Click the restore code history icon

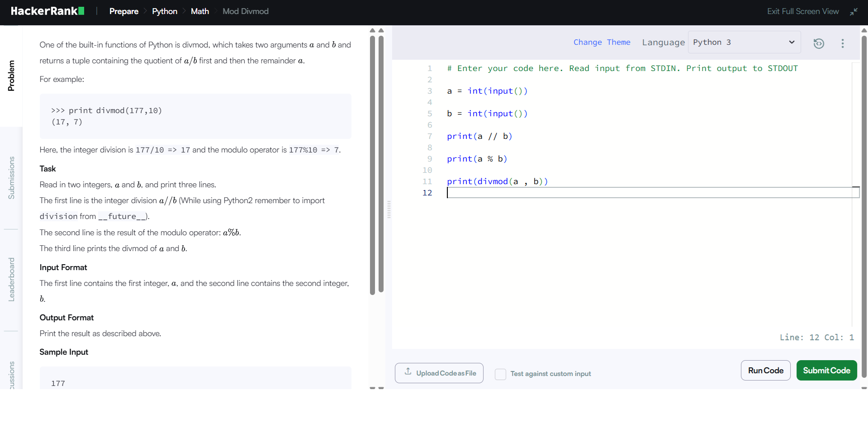(x=819, y=43)
